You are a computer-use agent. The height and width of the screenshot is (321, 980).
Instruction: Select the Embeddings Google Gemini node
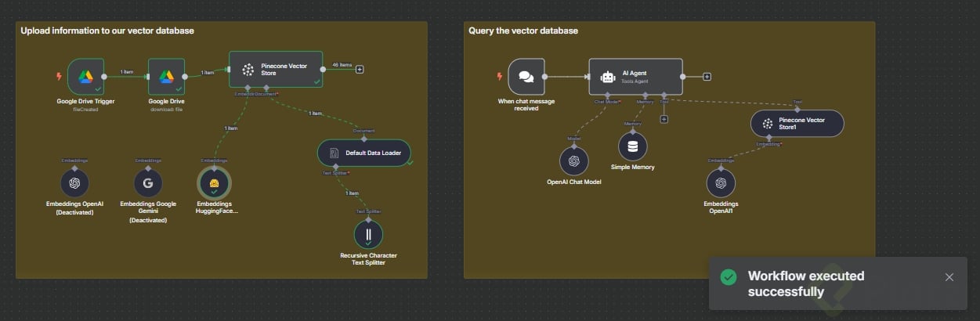coord(147,182)
